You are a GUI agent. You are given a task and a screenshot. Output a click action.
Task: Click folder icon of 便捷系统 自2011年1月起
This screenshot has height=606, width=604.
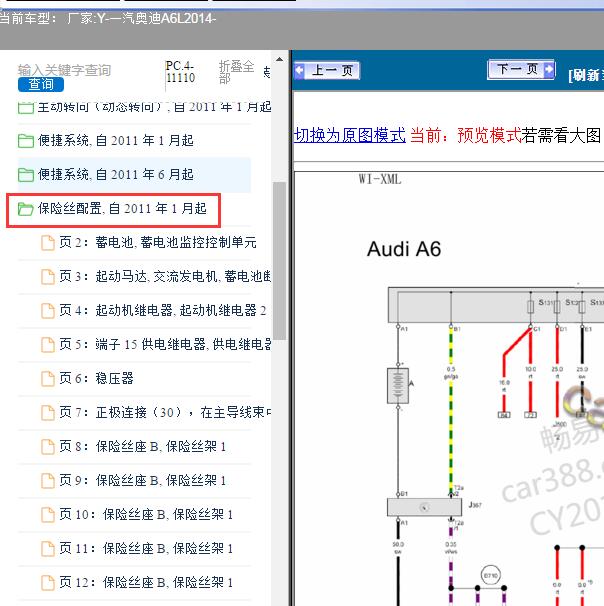click(x=26, y=141)
